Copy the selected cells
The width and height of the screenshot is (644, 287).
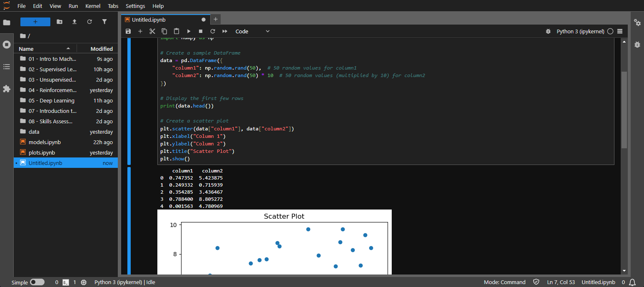pos(164,31)
